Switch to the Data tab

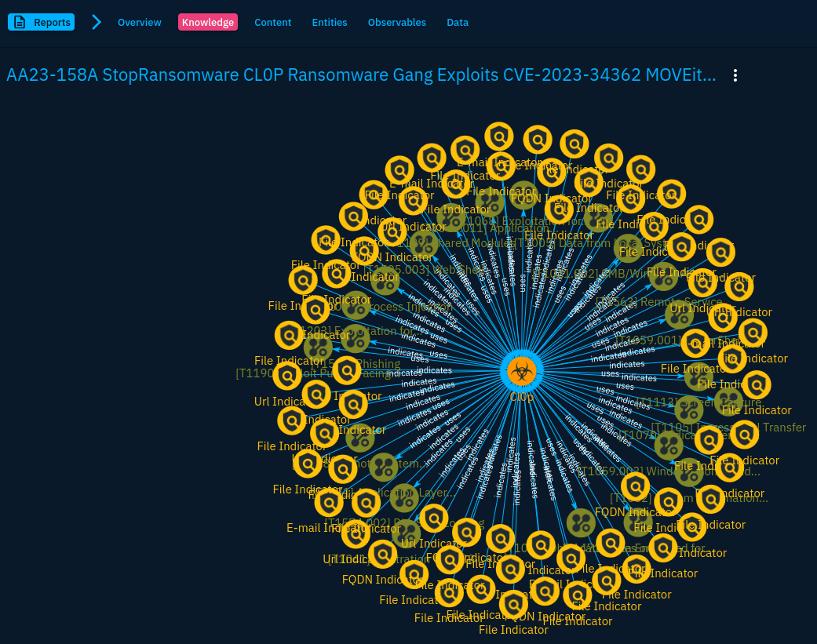458,23
